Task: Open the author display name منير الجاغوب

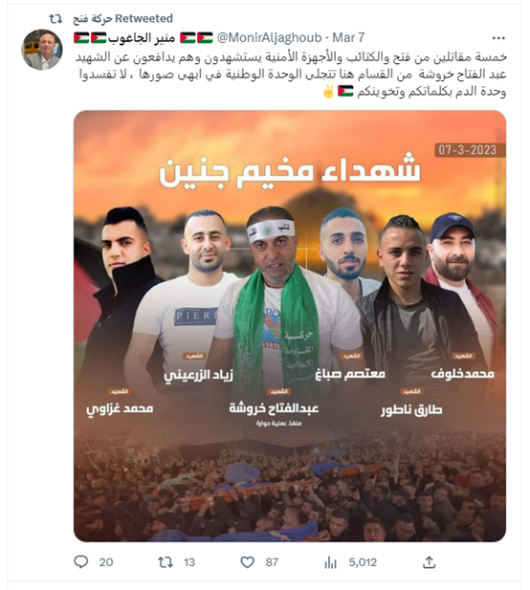Action: pos(143,38)
